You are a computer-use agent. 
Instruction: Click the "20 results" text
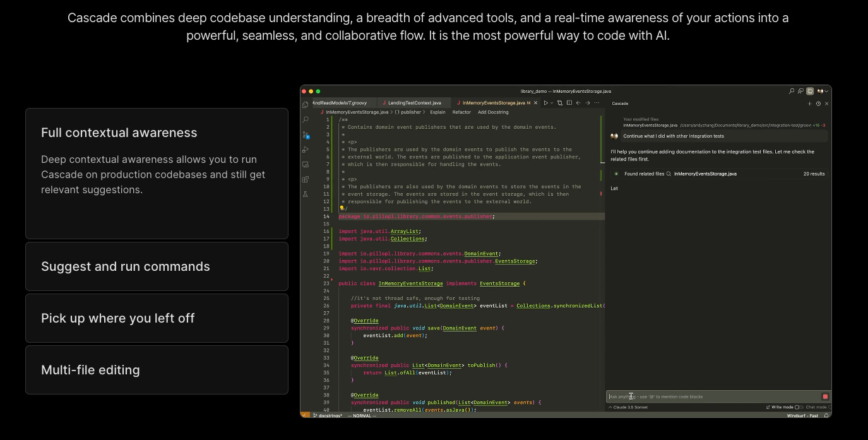point(814,174)
